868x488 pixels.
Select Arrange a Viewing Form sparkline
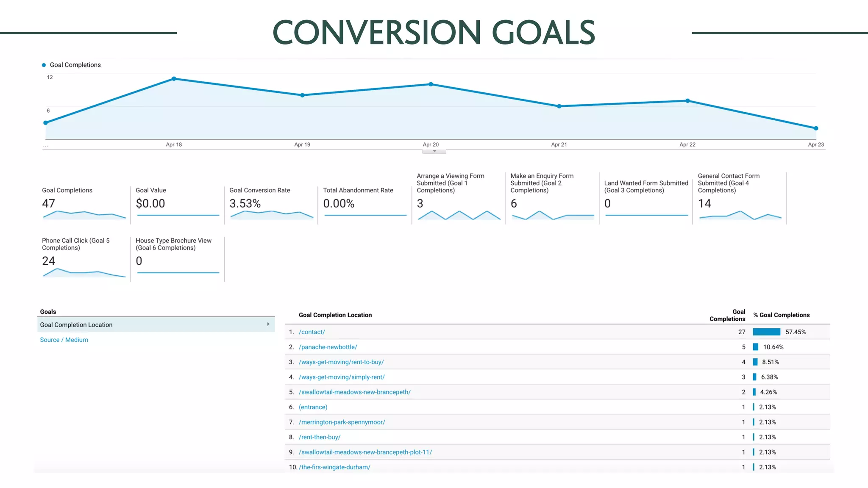click(459, 215)
